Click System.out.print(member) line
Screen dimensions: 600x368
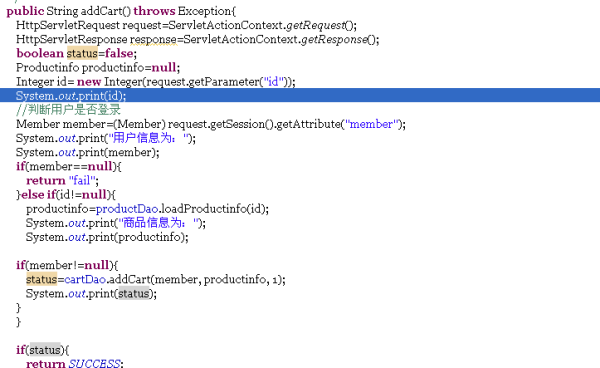[x=88, y=152]
